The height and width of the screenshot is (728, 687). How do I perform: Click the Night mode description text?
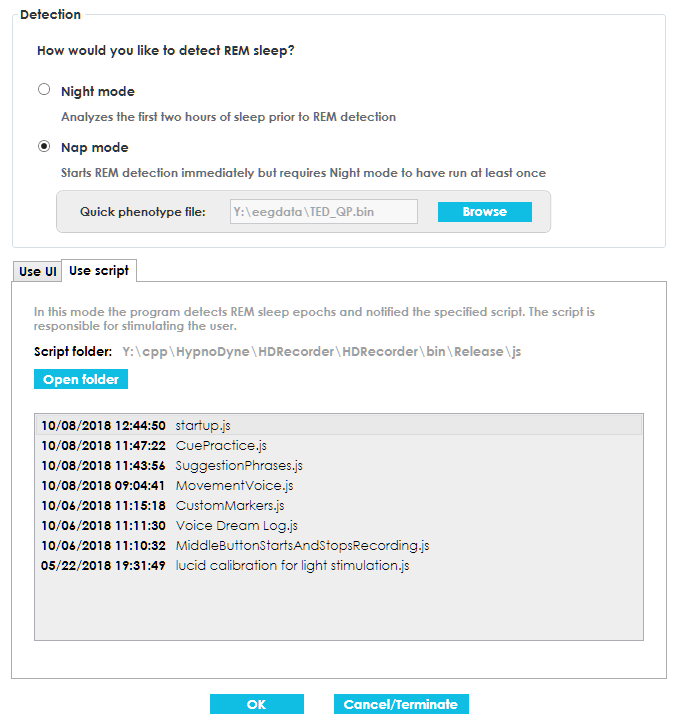click(228, 117)
